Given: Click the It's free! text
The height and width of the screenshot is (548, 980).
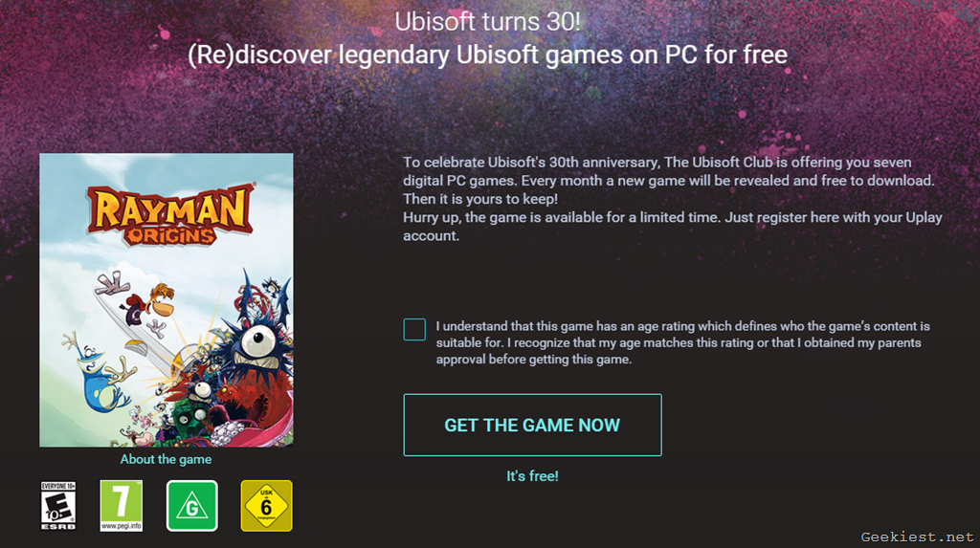Looking at the screenshot, I should [532, 476].
